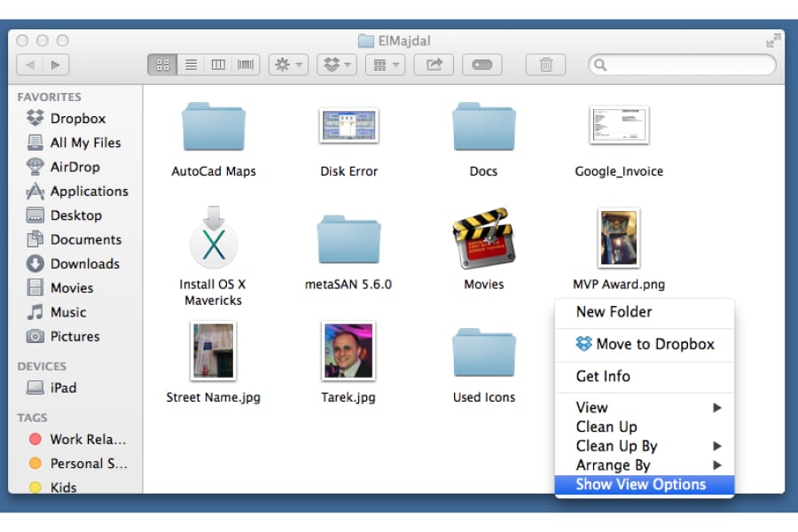This screenshot has height=532, width=798.
Task: Select the AutoCad Maps folder
Action: (x=214, y=140)
